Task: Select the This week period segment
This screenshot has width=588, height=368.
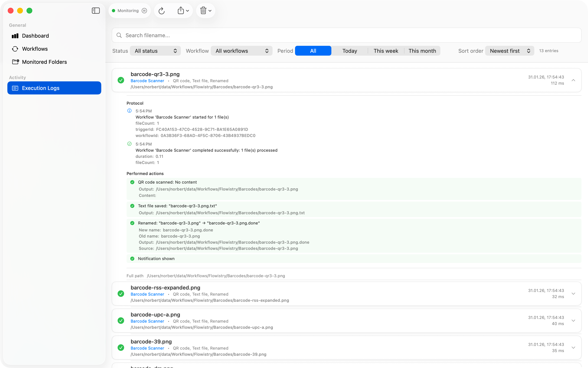Action: click(x=386, y=51)
